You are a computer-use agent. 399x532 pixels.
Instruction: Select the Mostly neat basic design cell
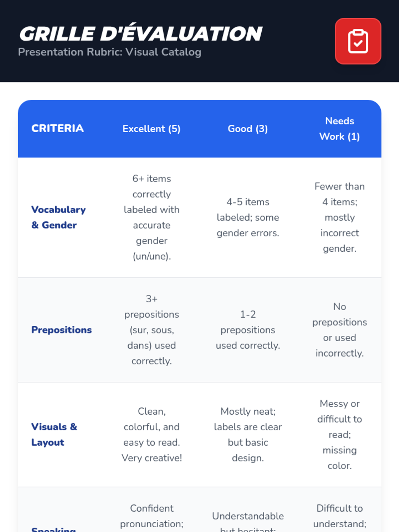click(x=248, y=435)
